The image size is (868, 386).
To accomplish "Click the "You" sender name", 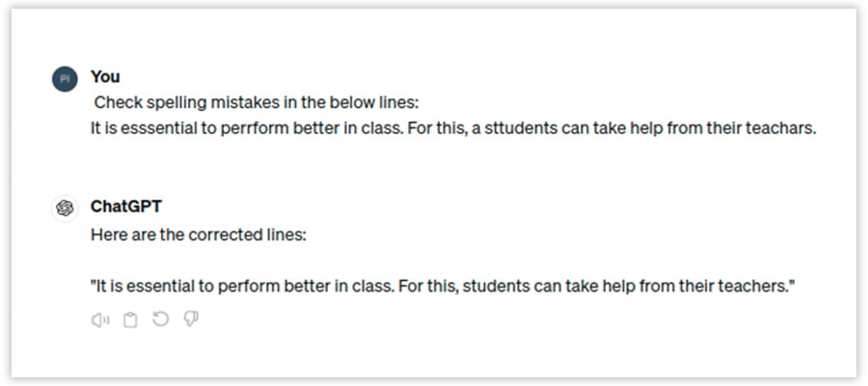I will pyautogui.click(x=105, y=76).
